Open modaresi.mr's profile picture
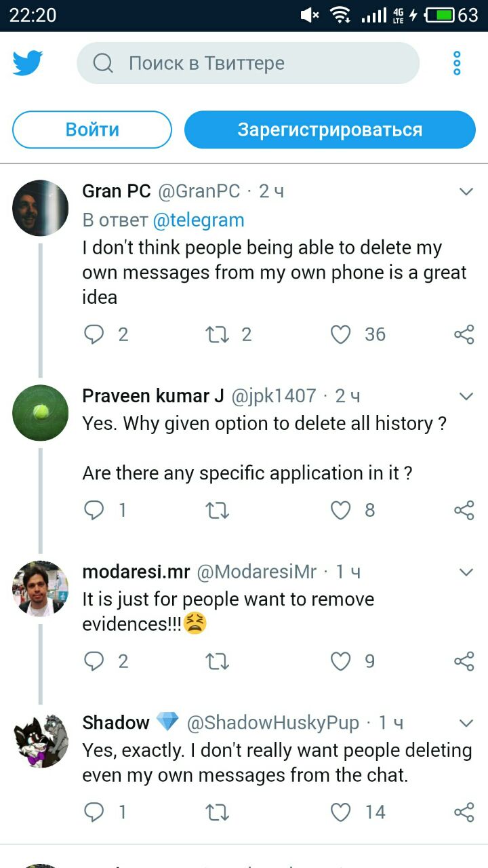The width and height of the screenshot is (488, 868). tap(41, 589)
